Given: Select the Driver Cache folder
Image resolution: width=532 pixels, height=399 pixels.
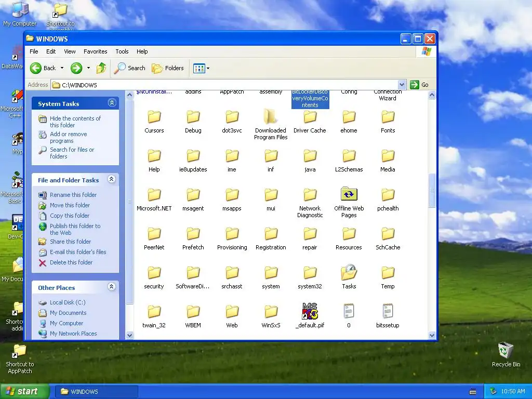Looking at the screenshot, I should (310, 122).
